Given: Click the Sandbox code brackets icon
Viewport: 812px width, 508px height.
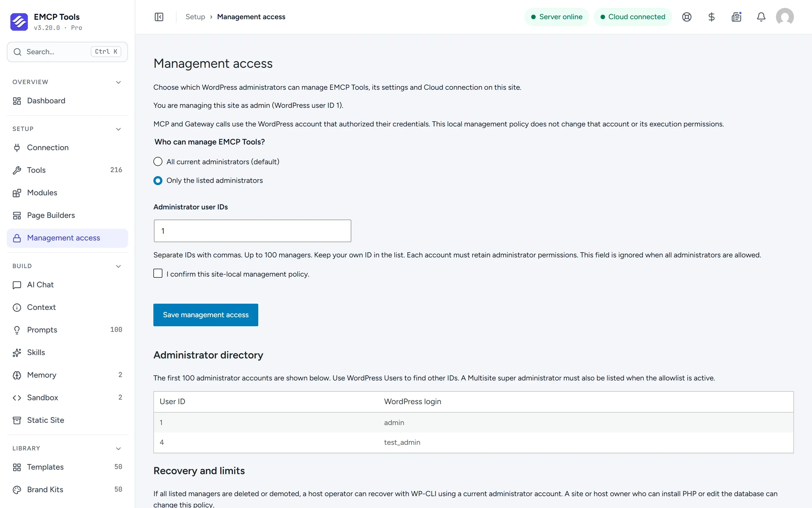Looking at the screenshot, I should click(x=17, y=397).
